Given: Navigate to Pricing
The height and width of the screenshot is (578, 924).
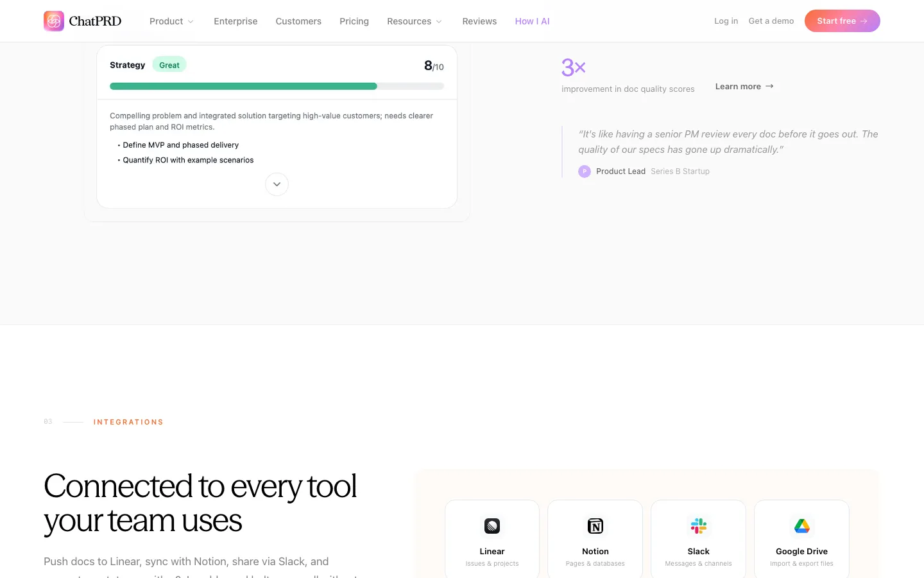Looking at the screenshot, I should click(x=354, y=21).
